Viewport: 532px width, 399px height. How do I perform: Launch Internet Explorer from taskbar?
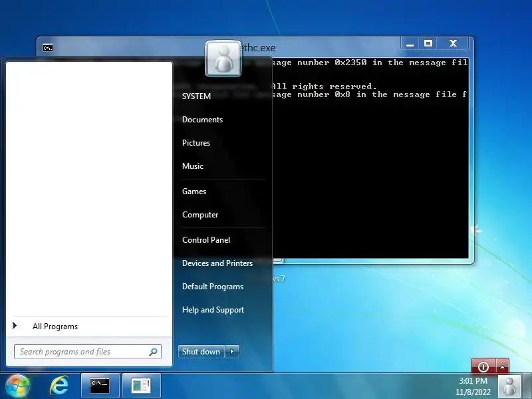pyautogui.click(x=59, y=386)
